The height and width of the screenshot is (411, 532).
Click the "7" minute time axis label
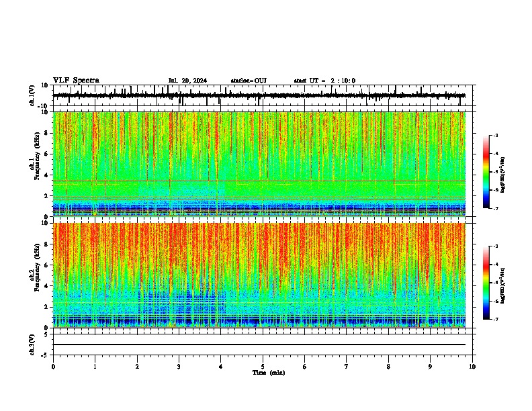pos(347,367)
